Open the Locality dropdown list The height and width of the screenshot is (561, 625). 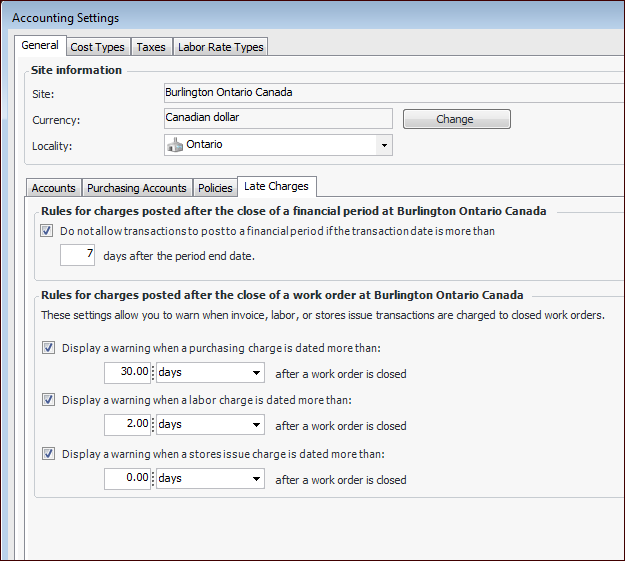tap(383, 145)
